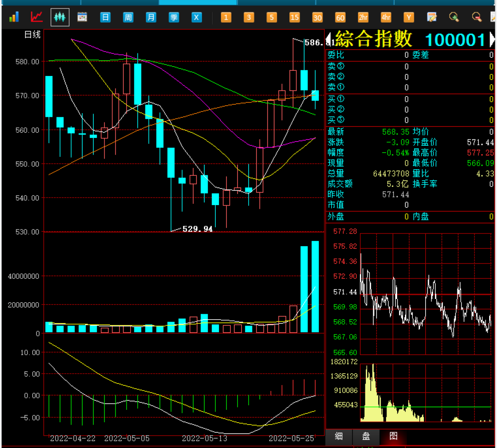The width and height of the screenshot is (497, 448).
Task: Click the turnover amount 5.3亿
Action: tap(398, 184)
